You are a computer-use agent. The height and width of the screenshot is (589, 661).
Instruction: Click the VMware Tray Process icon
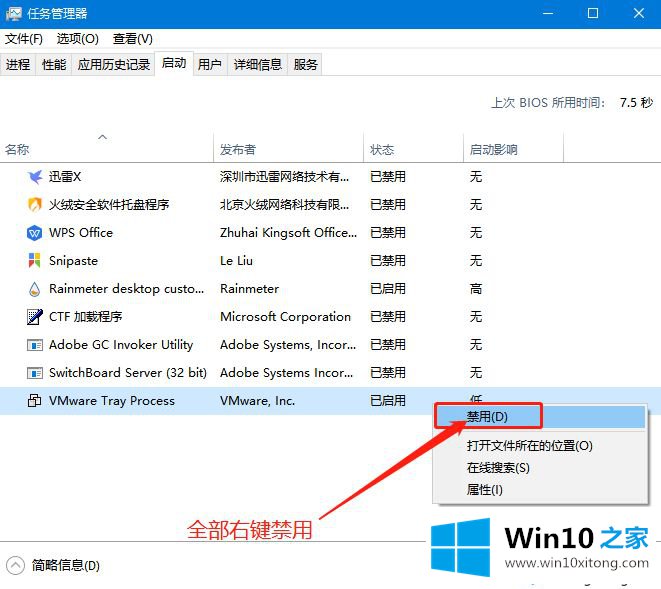[35, 401]
